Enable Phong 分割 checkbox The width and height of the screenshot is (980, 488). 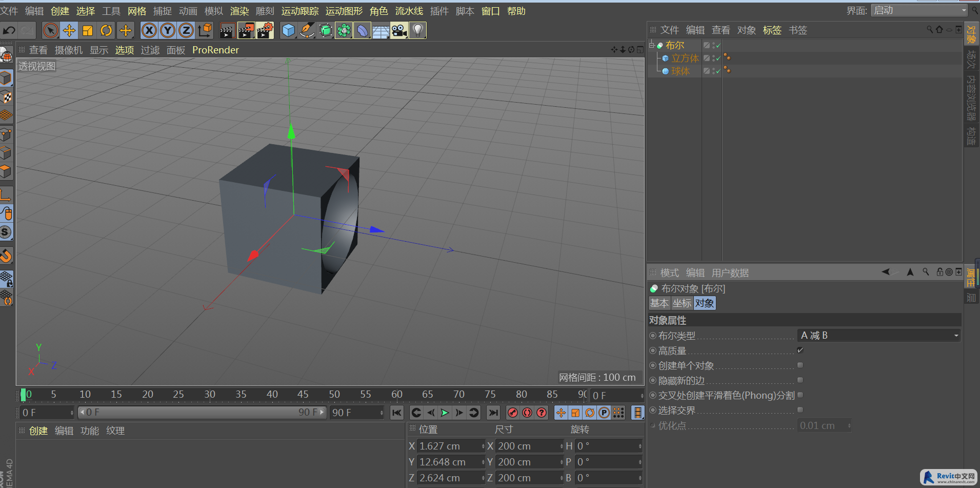800,395
